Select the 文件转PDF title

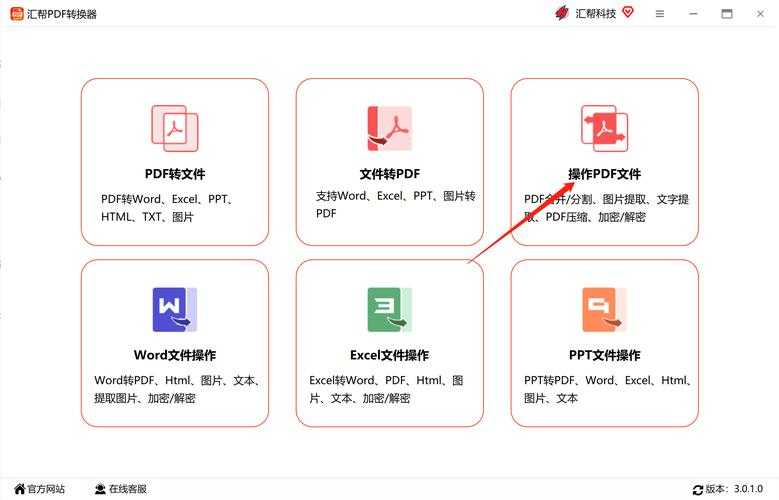(390, 174)
